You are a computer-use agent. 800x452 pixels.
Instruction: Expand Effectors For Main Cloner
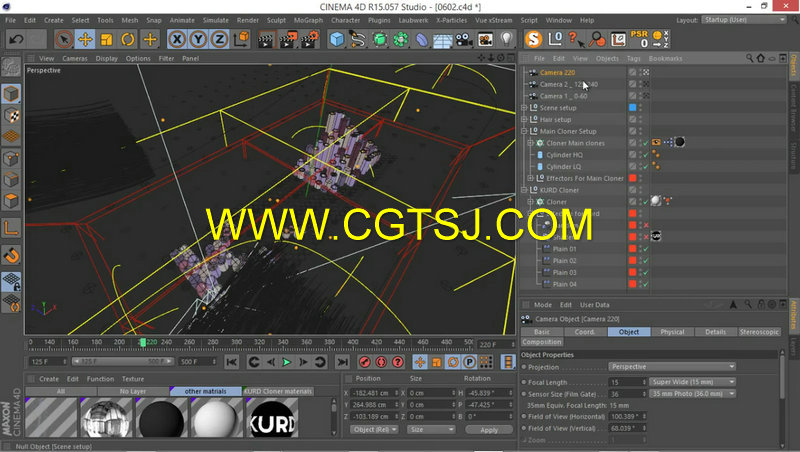pyautogui.click(x=531, y=178)
